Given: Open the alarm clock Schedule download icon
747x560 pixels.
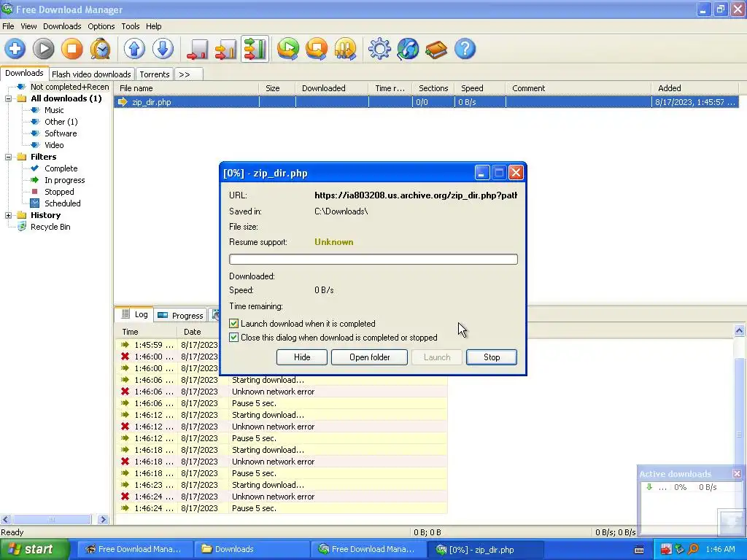Looking at the screenshot, I should click(x=101, y=49).
